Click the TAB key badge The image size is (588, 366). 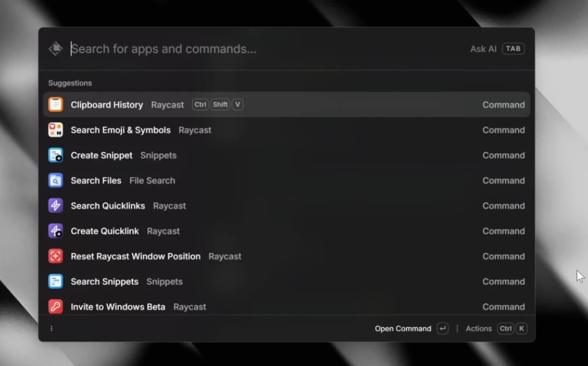[513, 49]
